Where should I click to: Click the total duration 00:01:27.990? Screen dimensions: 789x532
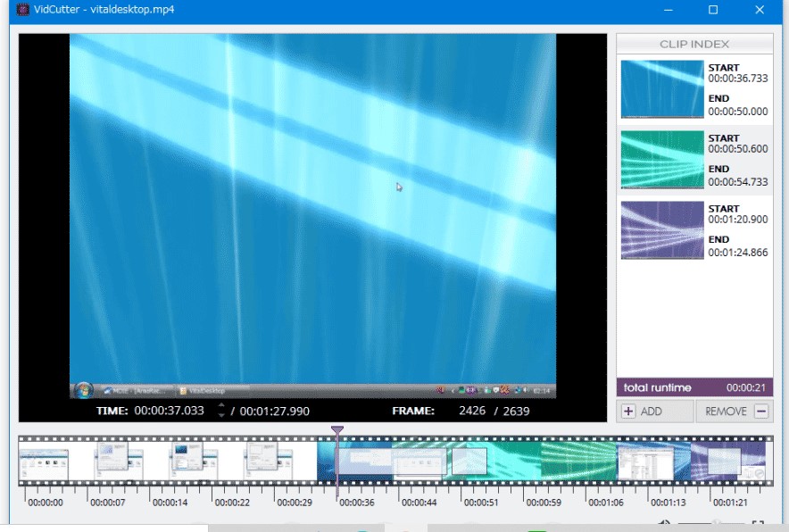tap(274, 411)
